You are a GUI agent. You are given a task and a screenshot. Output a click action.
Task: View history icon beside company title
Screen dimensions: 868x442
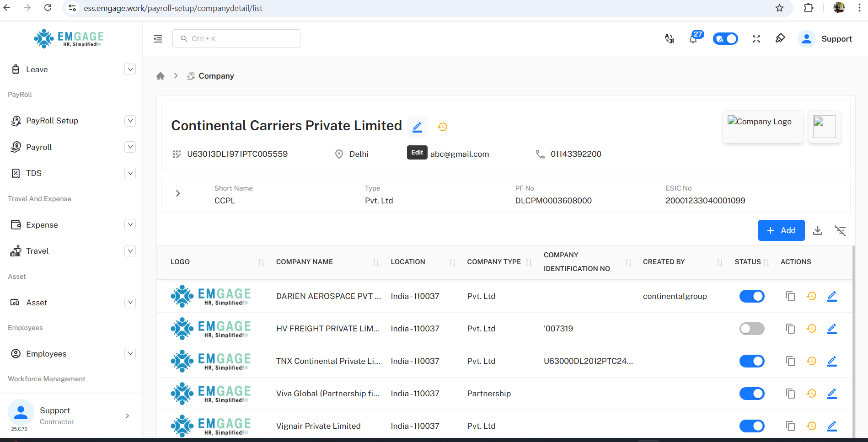442,127
